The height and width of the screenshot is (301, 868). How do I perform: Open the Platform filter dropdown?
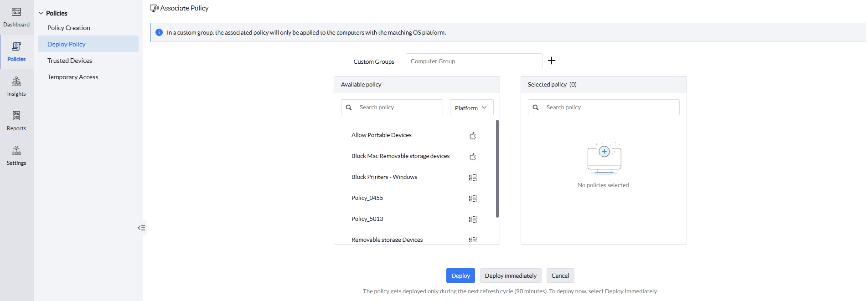pos(471,107)
